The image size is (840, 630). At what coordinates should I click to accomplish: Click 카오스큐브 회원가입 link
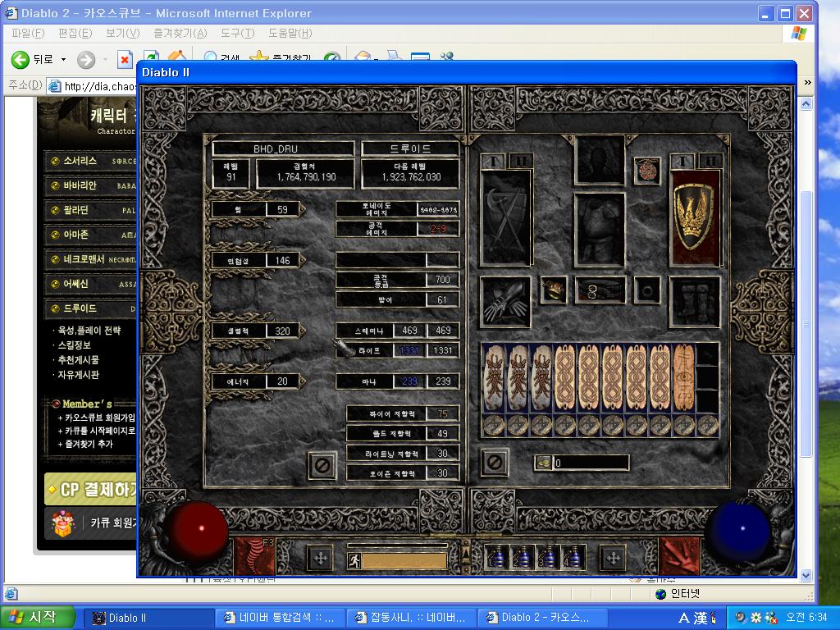tap(99, 418)
